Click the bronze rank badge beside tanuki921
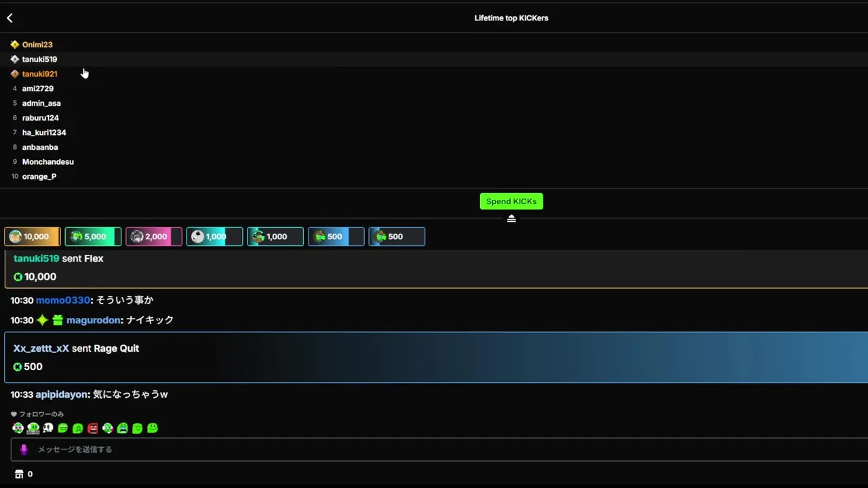Screen dimensions: 868x488 click(x=14, y=74)
